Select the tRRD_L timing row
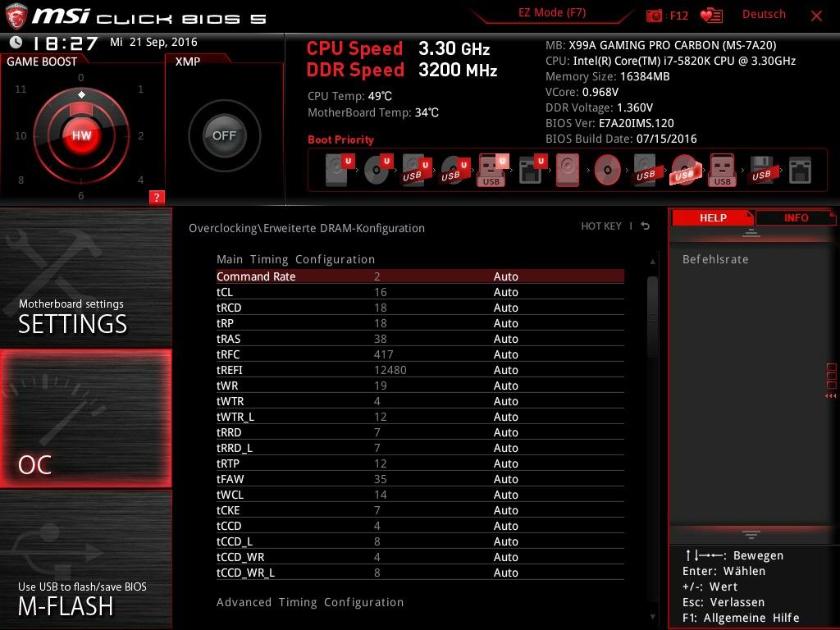The image size is (840, 630). (x=420, y=448)
